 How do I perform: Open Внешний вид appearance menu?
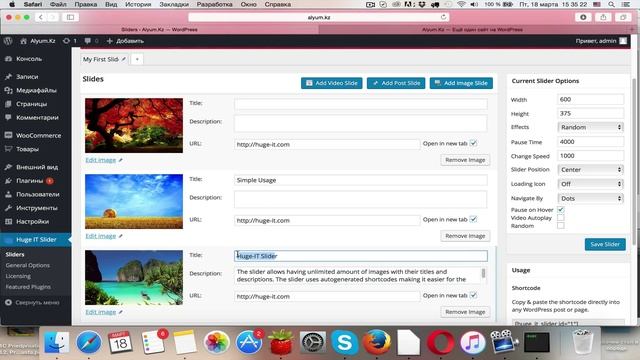(x=36, y=167)
